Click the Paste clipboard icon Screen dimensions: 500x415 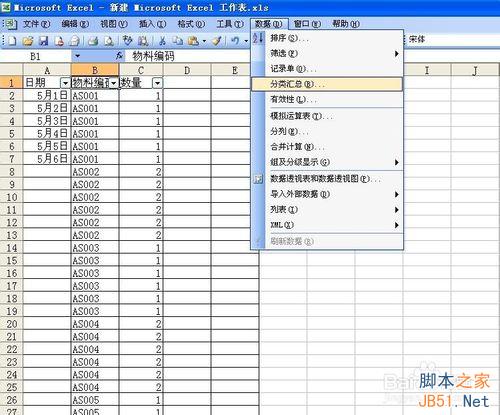[193, 41]
